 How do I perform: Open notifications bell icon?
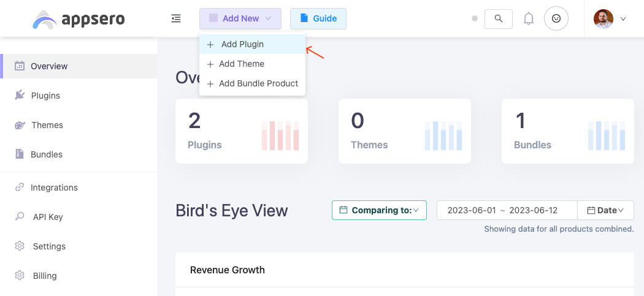click(x=529, y=18)
